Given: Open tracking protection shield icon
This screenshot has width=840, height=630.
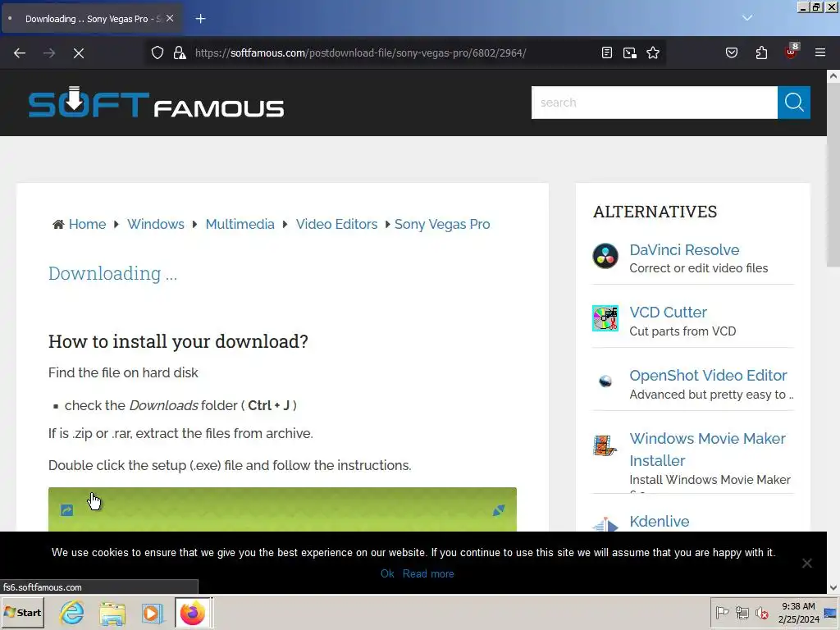Looking at the screenshot, I should point(157,52).
